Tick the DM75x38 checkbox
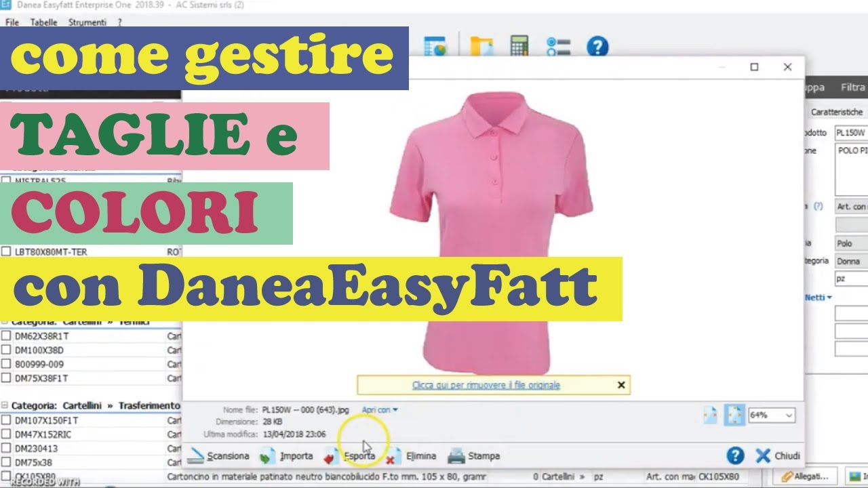This screenshot has height=488, width=868. [x=6, y=462]
